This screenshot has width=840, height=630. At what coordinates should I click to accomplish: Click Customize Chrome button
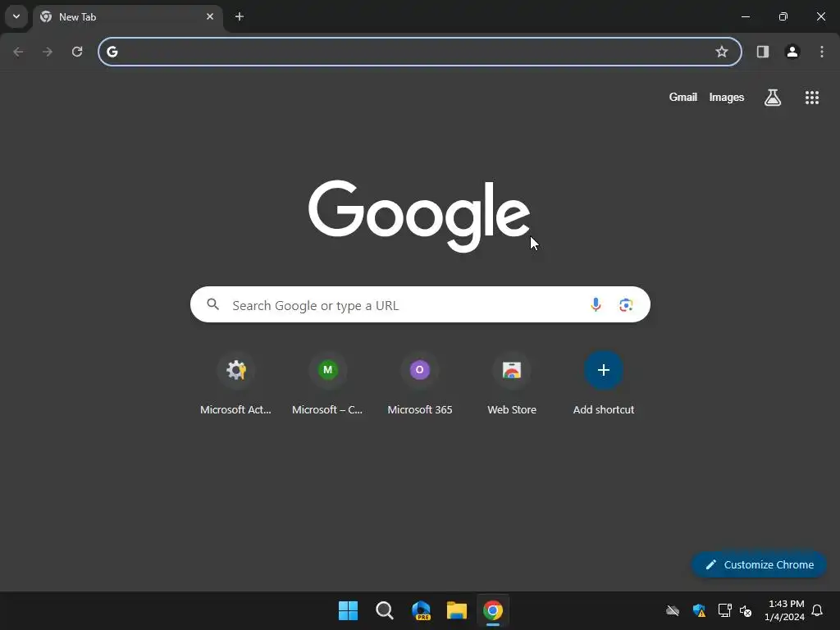(759, 564)
